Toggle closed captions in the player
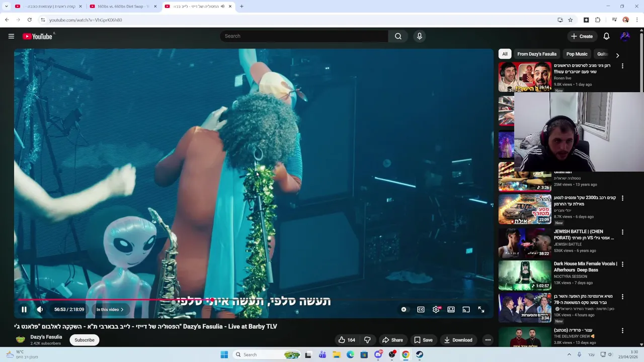Screen dimensions: 644x362 click(421, 310)
